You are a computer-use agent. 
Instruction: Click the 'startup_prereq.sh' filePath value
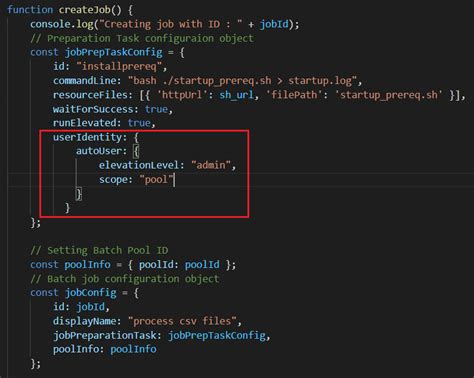click(x=389, y=95)
